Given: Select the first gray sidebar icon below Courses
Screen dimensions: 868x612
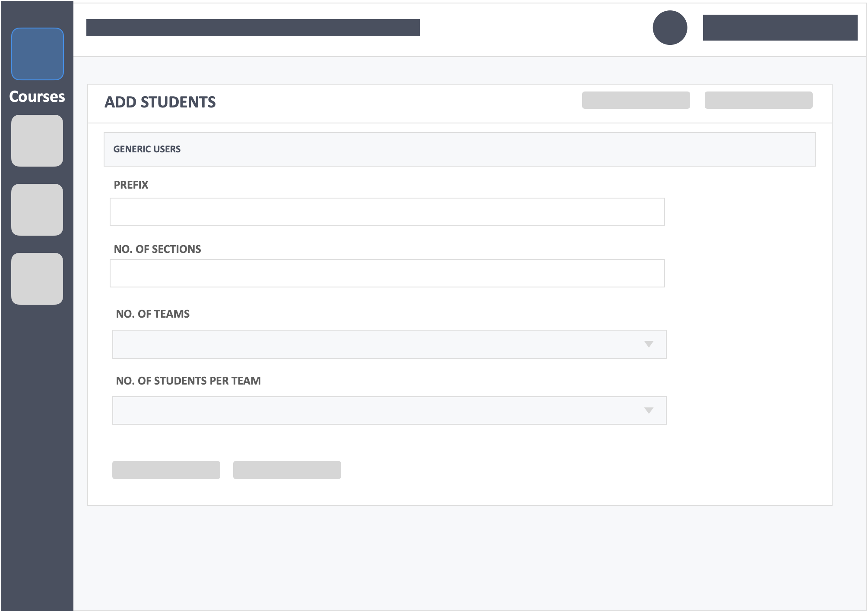Looking at the screenshot, I should [x=37, y=141].
